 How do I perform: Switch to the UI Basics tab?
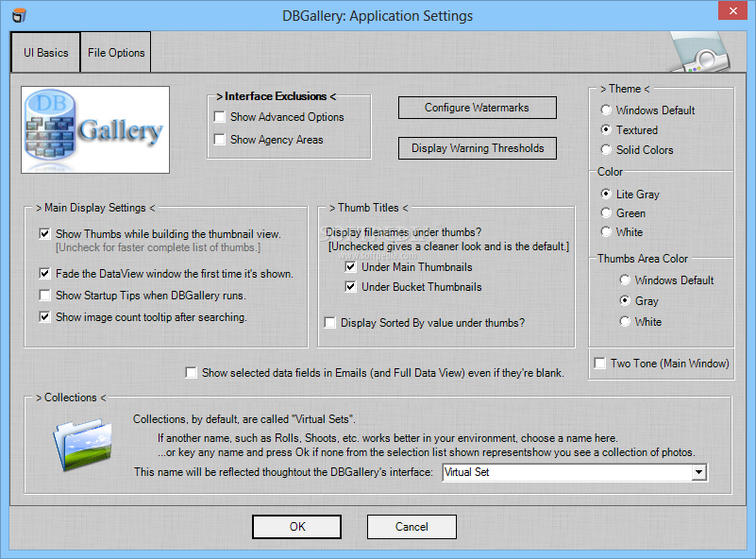(x=46, y=52)
